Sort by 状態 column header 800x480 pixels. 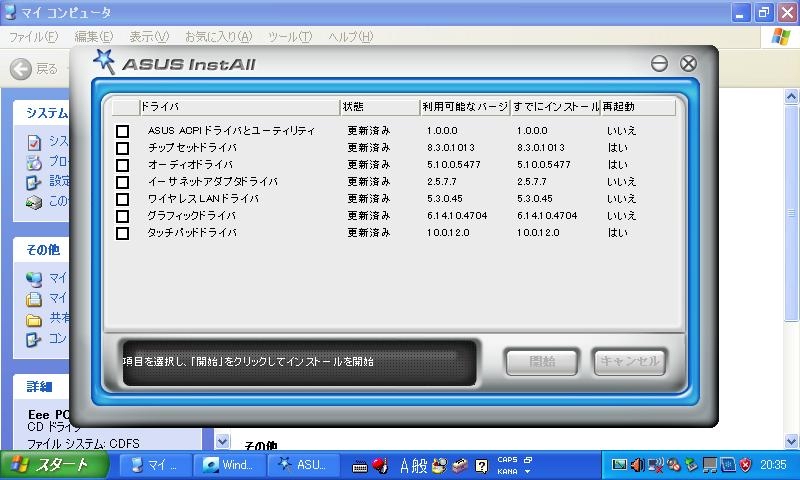[380, 107]
